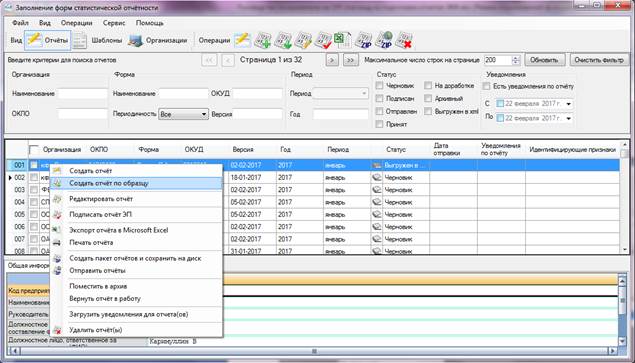Click icon beside Подписать отчёт ЭП entry
Image resolution: width=635 pixels, height=363 pixels.
point(57,214)
